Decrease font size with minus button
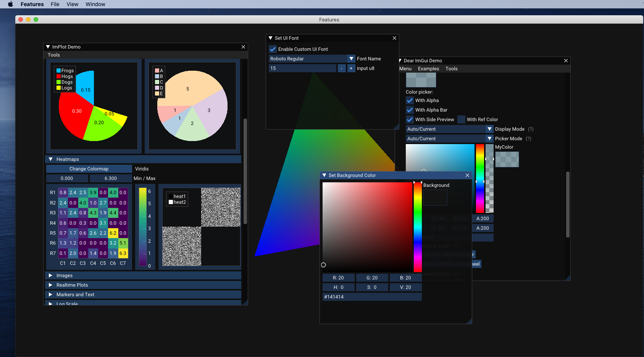 (342, 68)
